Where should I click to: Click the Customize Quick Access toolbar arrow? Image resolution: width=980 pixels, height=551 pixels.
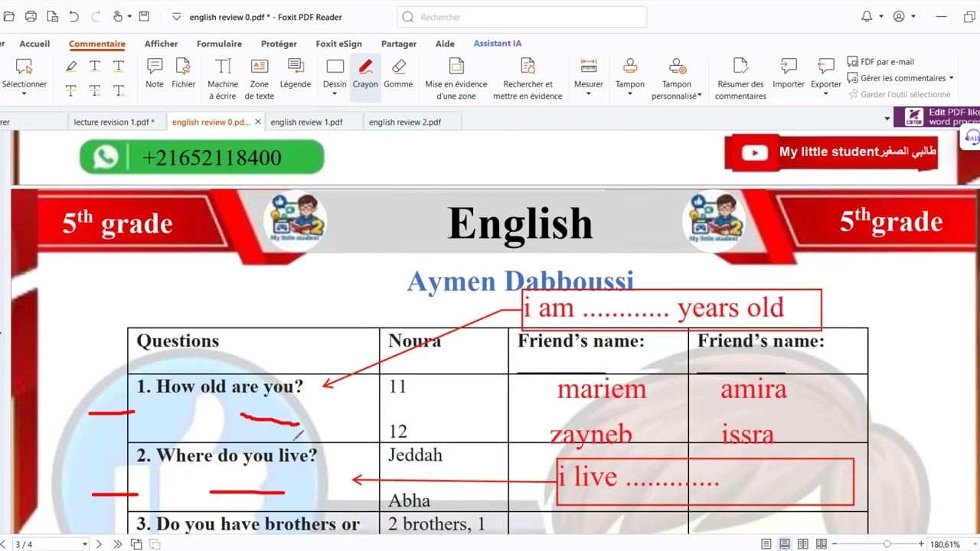(x=176, y=16)
